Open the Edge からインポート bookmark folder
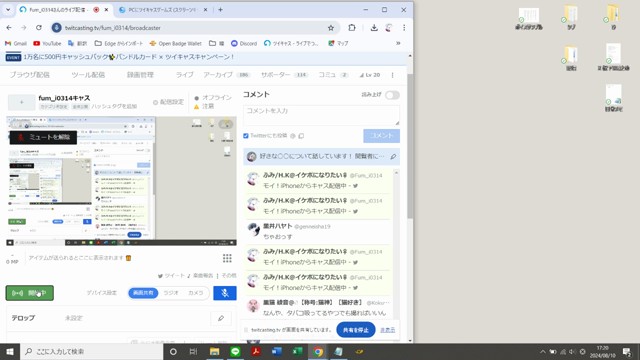This screenshot has height=360, width=640. [119, 43]
